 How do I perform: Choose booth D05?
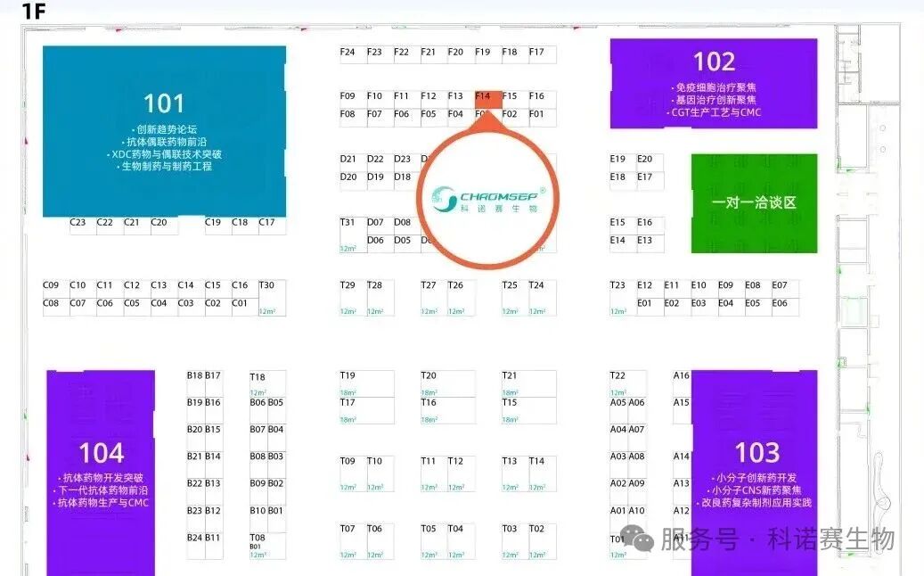(x=407, y=244)
